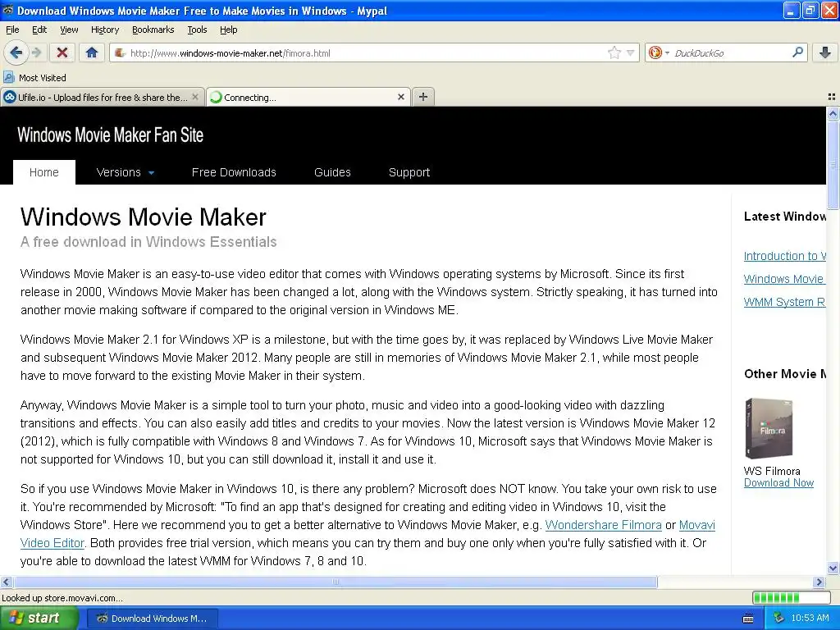
Task: Open a new tab with the plus button
Action: pos(423,97)
